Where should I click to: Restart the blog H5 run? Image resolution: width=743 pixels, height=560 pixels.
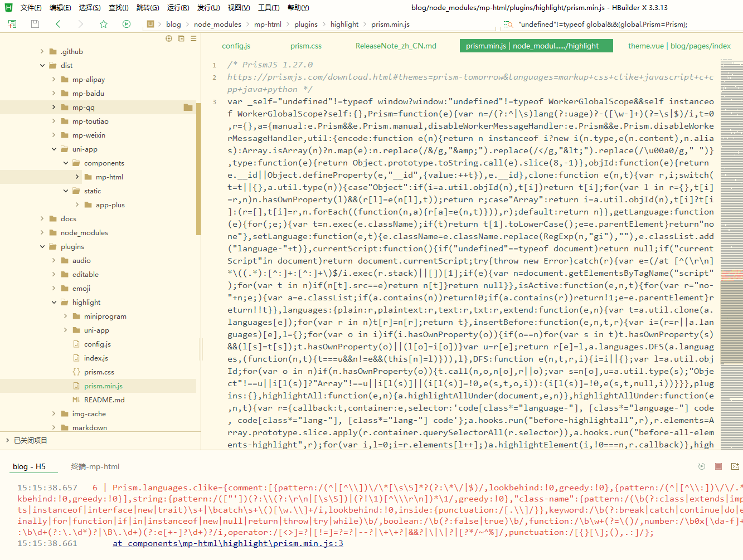pos(701,466)
